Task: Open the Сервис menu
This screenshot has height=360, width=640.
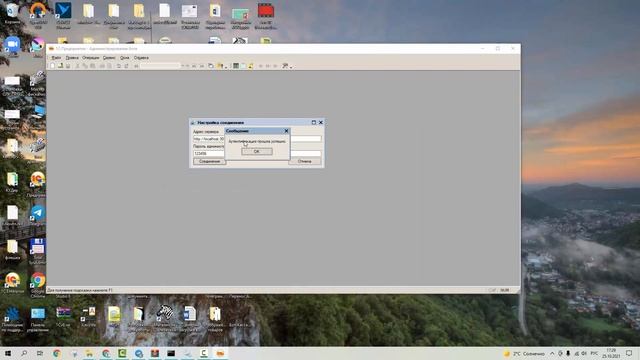Action: point(109,58)
